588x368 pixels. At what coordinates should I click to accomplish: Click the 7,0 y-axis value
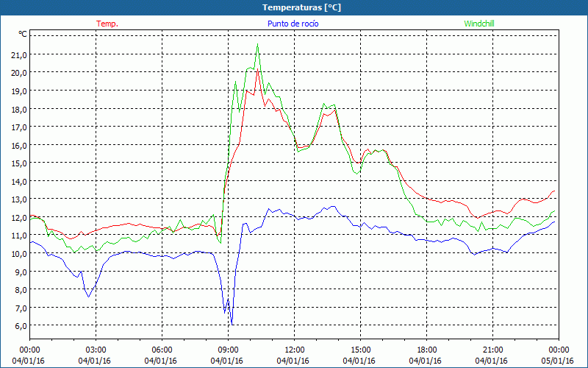[x=21, y=308]
